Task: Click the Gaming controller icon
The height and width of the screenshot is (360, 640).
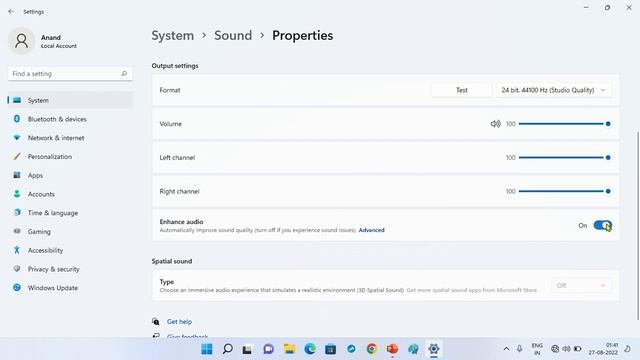Action: pyautogui.click(x=17, y=231)
